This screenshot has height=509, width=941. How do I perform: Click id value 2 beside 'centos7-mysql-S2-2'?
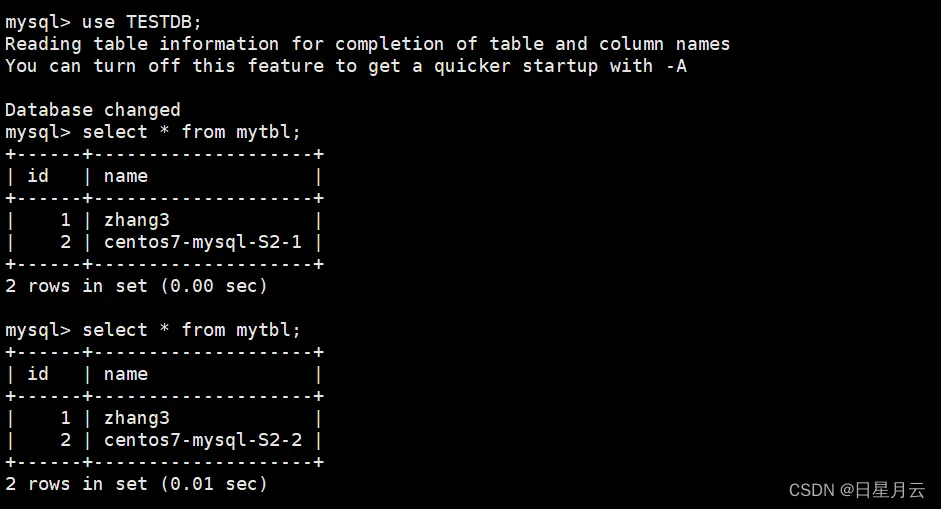tap(65, 440)
